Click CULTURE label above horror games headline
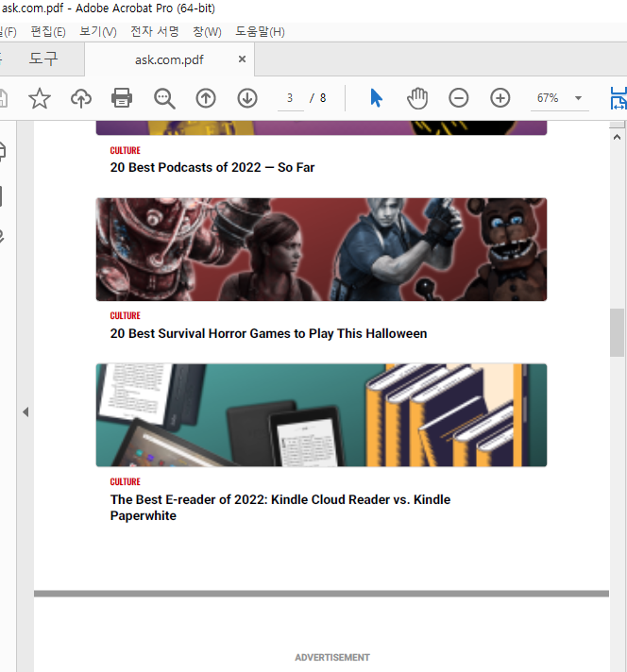The height and width of the screenshot is (672, 627). point(126,315)
